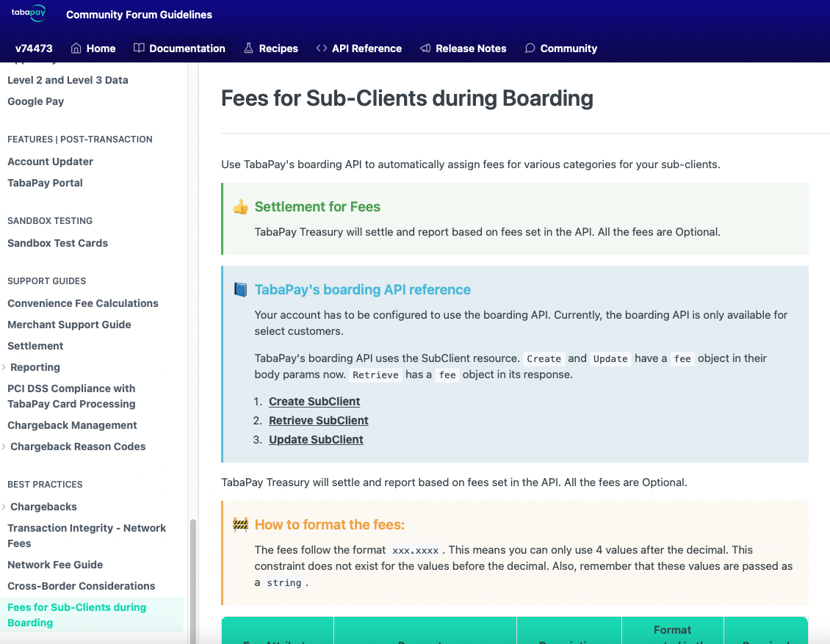Switch to the Documentation tab

coord(187,48)
